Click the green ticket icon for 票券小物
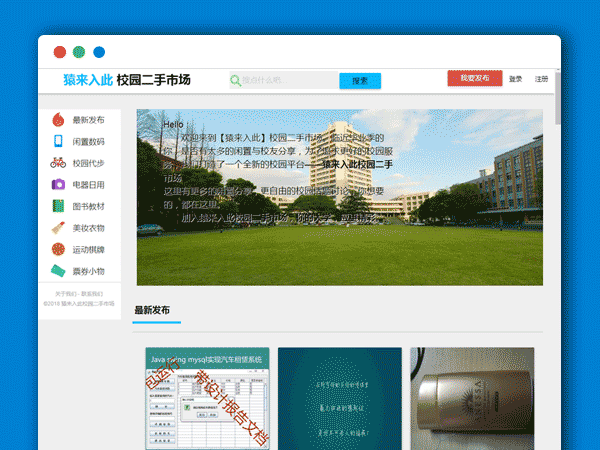Image resolution: width=600 pixels, height=450 pixels. click(x=58, y=271)
